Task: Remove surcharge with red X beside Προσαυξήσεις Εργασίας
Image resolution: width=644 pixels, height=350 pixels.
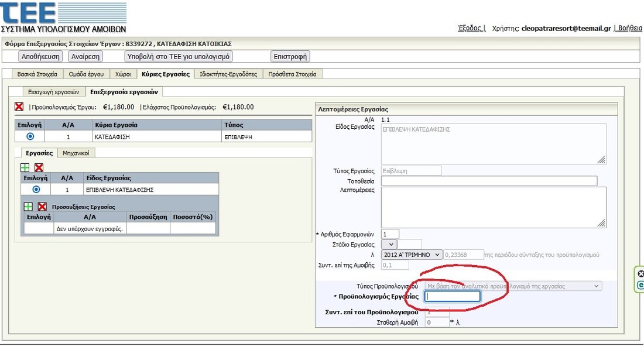Action: click(42, 207)
